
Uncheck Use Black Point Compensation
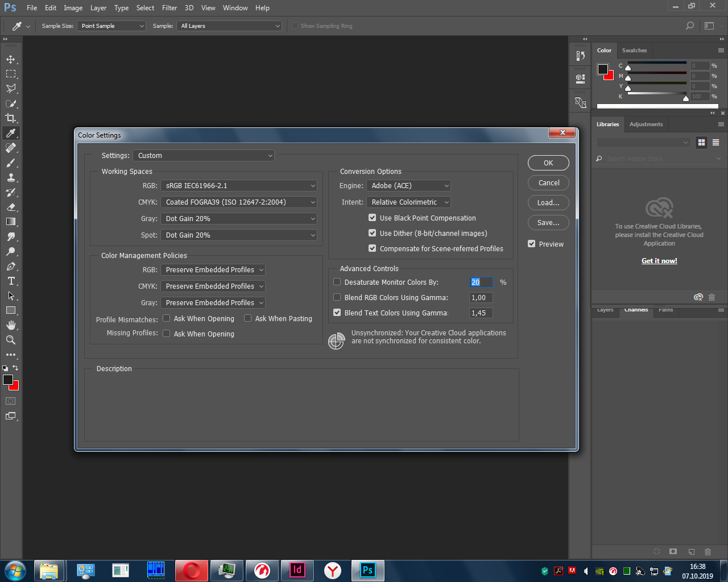coord(373,218)
